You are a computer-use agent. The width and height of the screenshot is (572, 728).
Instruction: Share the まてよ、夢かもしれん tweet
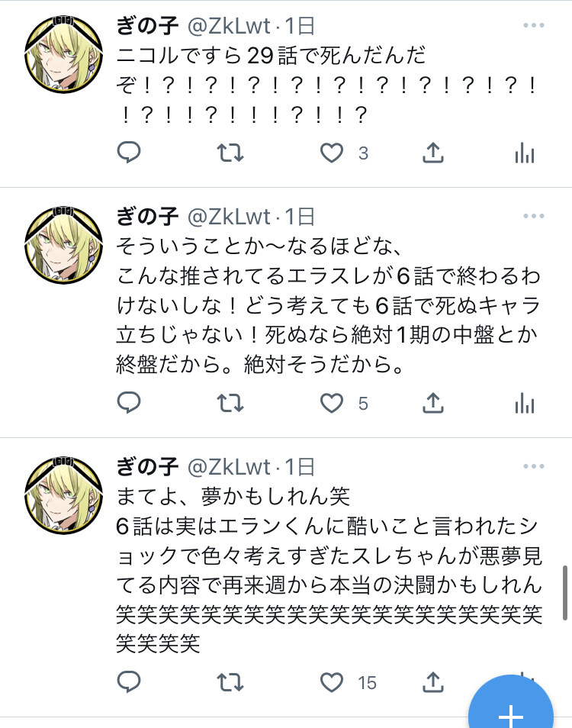(433, 682)
